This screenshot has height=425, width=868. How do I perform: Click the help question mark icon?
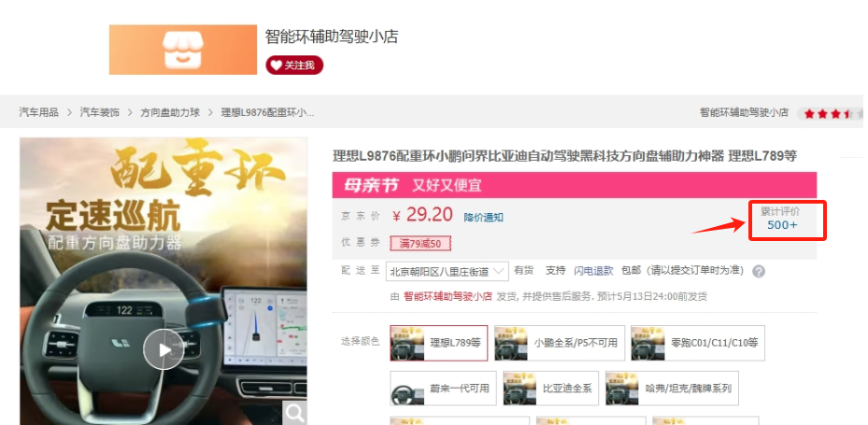point(759,272)
